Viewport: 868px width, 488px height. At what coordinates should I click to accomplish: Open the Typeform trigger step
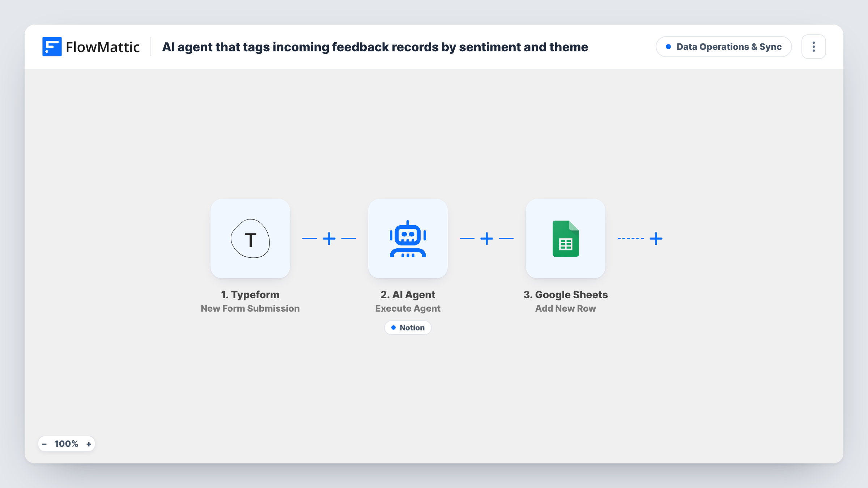(x=250, y=239)
